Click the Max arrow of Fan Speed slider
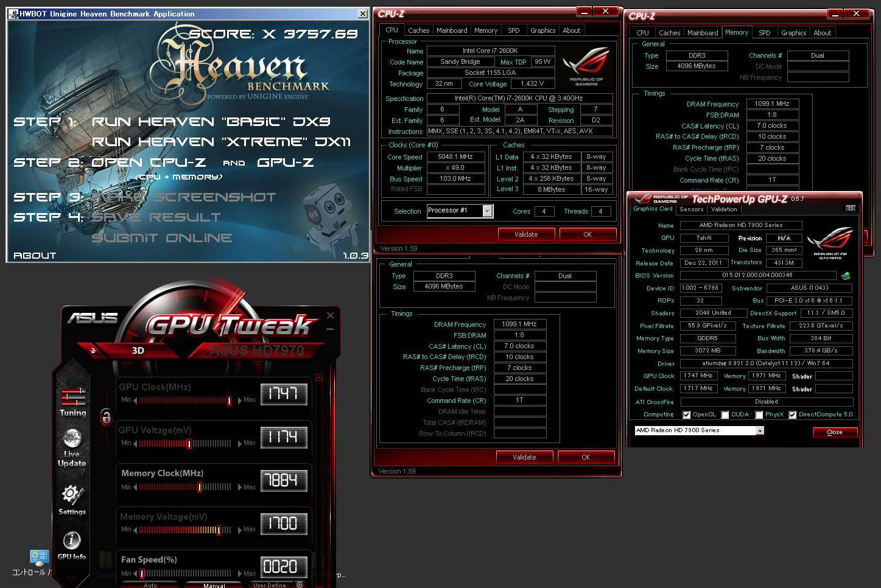 point(240,573)
